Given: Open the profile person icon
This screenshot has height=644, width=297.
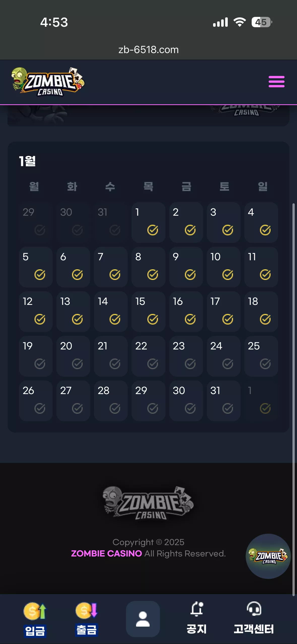Looking at the screenshot, I should tap(143, 619).
